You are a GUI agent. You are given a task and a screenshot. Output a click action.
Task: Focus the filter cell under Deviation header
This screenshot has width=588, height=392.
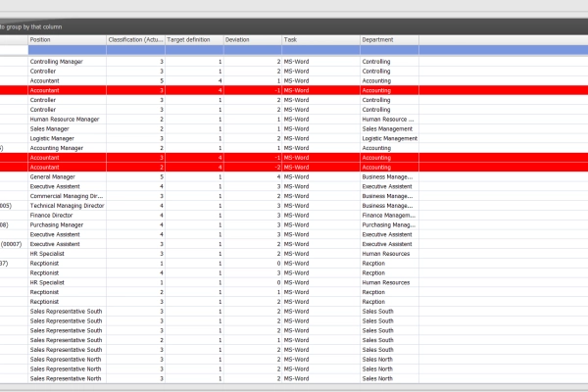(253, 50)
